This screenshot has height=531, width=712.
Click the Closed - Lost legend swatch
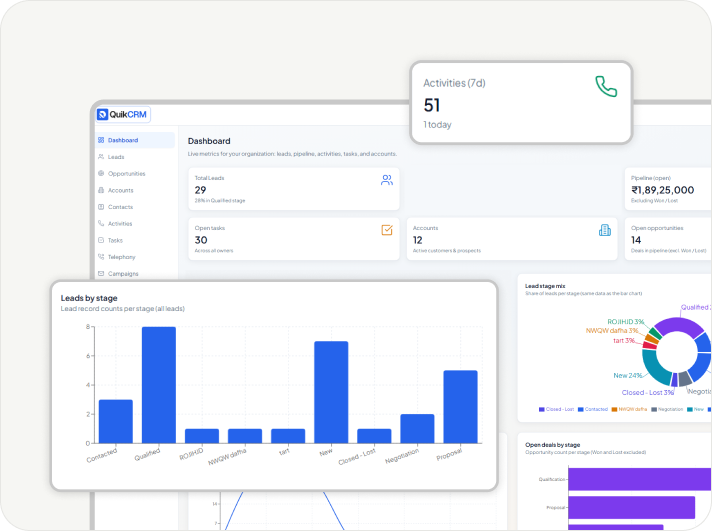(x=541, y=409)
